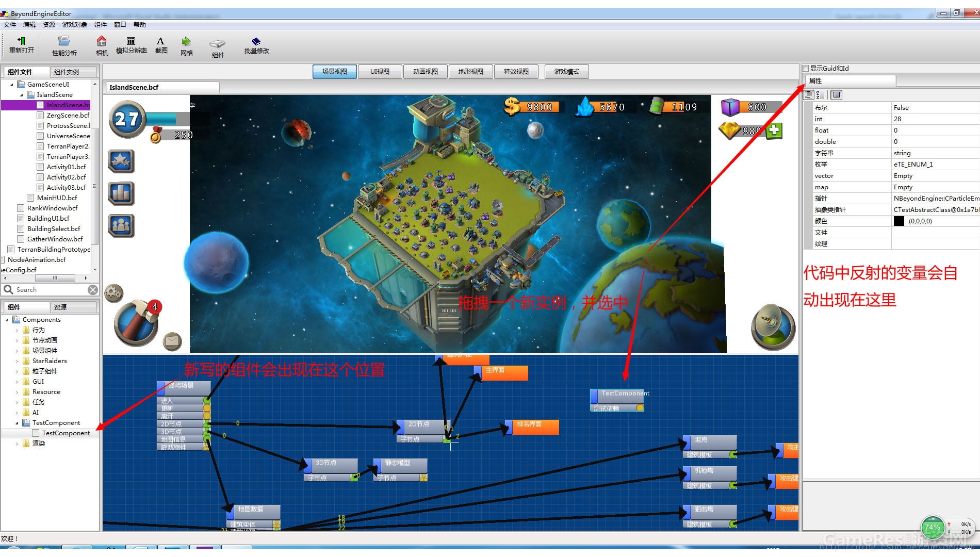Click the star badge button in game view
The image size is (980, 557).
coord(121,161)
